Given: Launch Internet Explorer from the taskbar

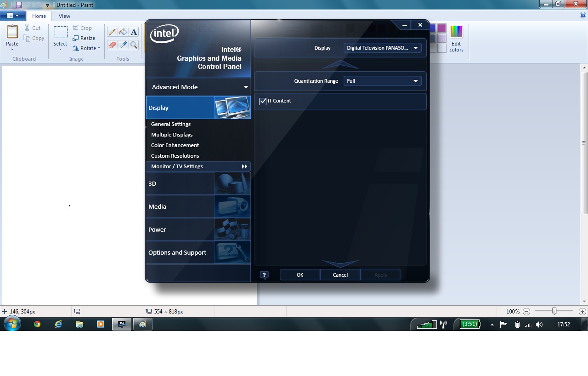Looking at the screenshot, I should [58, 324].
